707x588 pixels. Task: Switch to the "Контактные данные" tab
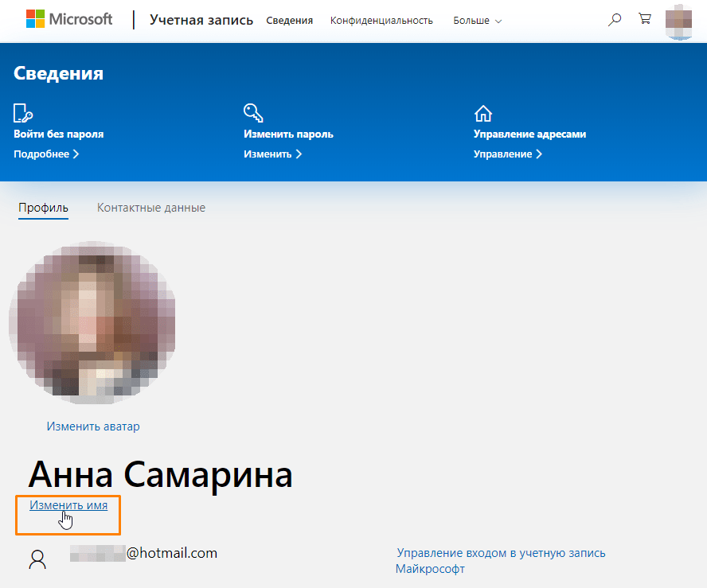tap(150, 207)
